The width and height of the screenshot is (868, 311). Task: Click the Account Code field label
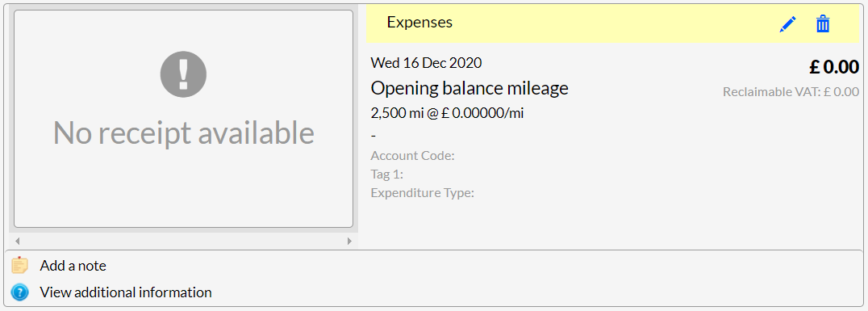(413, 156)
